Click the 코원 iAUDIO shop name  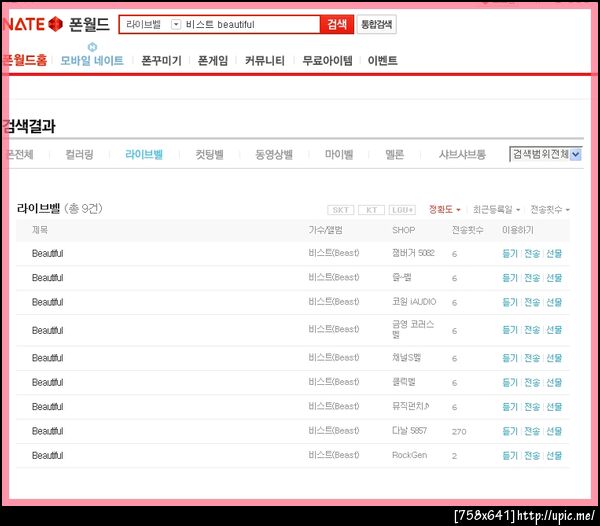[x=414, y=302]
